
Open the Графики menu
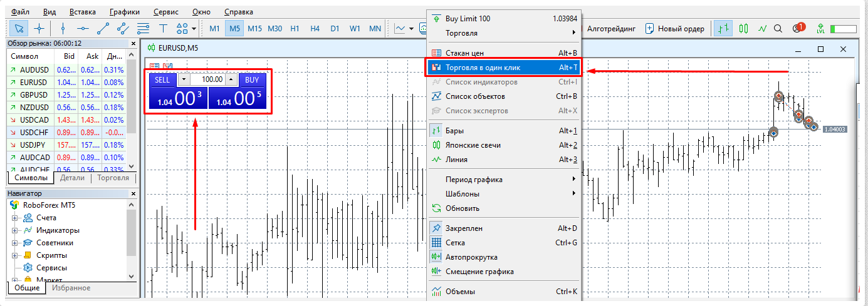tap(124, 12)
